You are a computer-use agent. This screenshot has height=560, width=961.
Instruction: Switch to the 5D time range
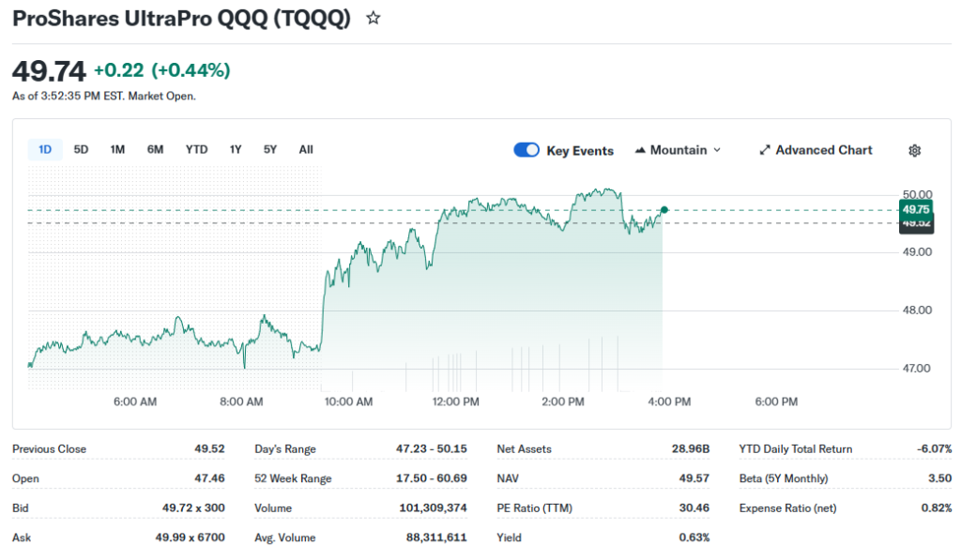(x=82, y=149)
